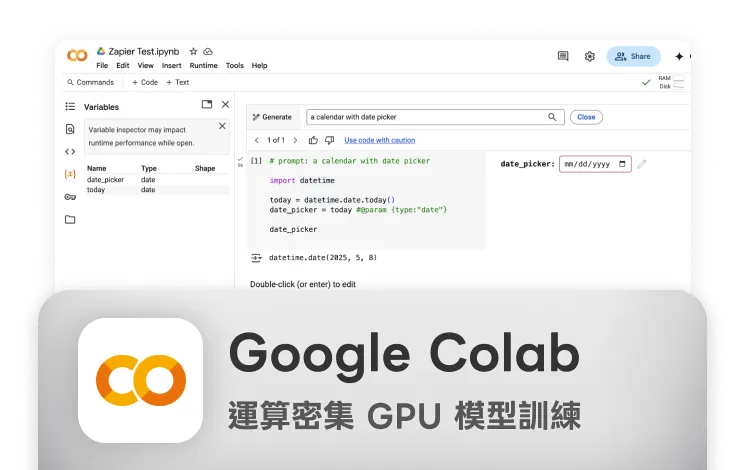Select the today variable row
Image resolution: width=744 pixels, height=470 pixels.
coord(157,190)
